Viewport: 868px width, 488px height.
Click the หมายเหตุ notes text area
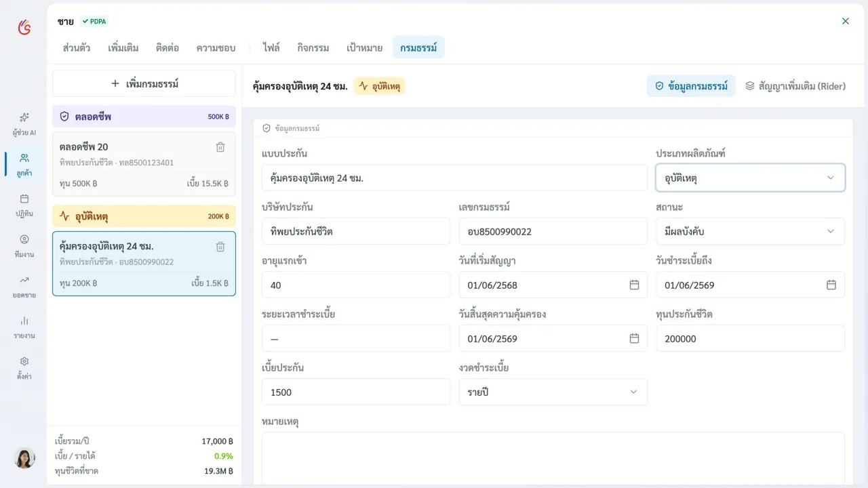pos(553,458)
